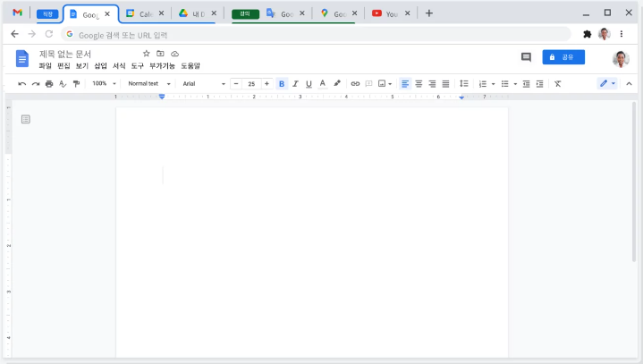
Task: Apply bulleted list
Action: tap(504, 84)
